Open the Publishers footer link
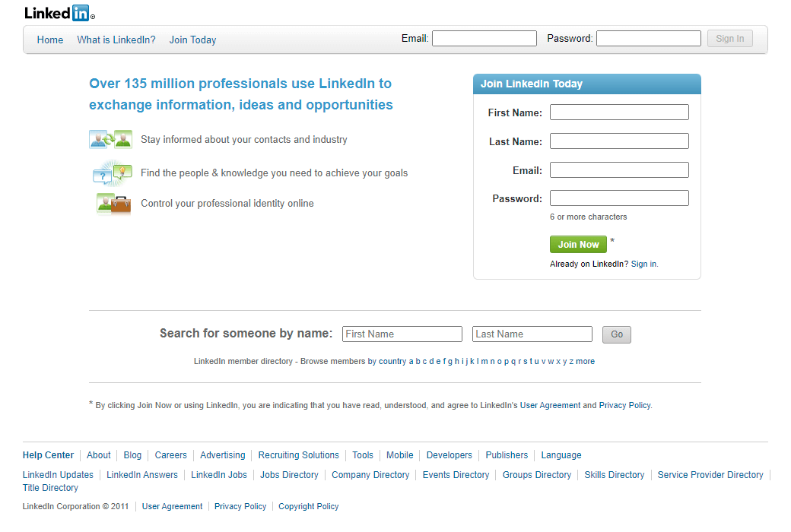 pos(507,454)
